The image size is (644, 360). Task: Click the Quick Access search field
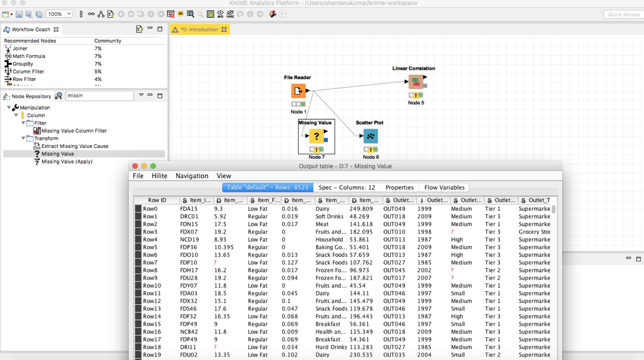pos(623,14)
